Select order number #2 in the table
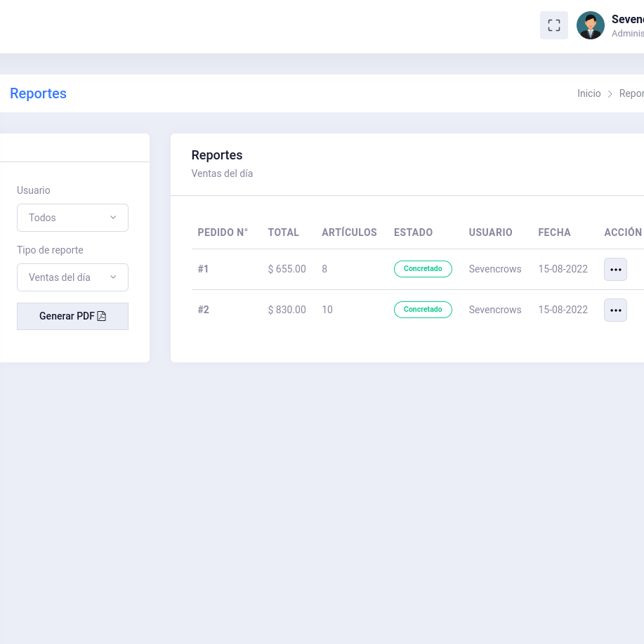The image size is (644, 644). coord(203,310)
